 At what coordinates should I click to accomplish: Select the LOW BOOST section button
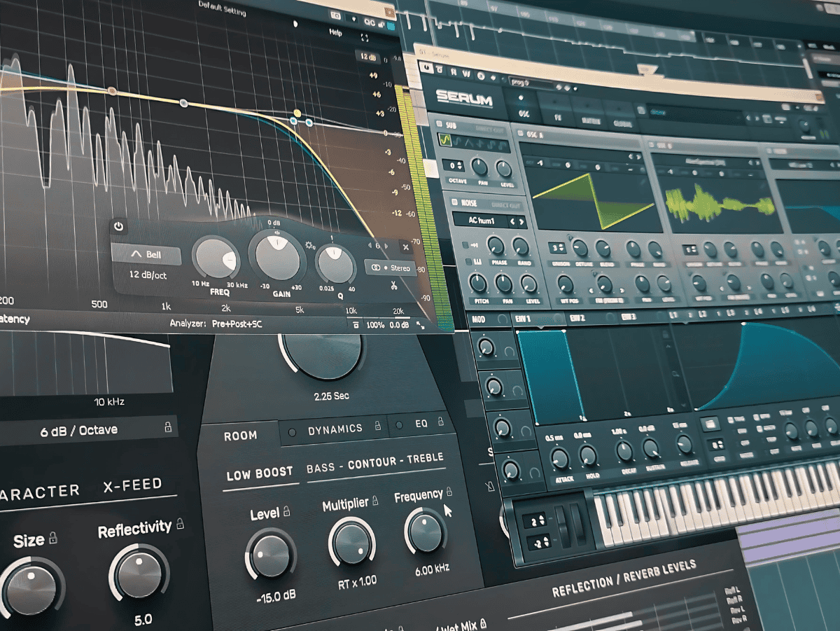coord(260,474)
